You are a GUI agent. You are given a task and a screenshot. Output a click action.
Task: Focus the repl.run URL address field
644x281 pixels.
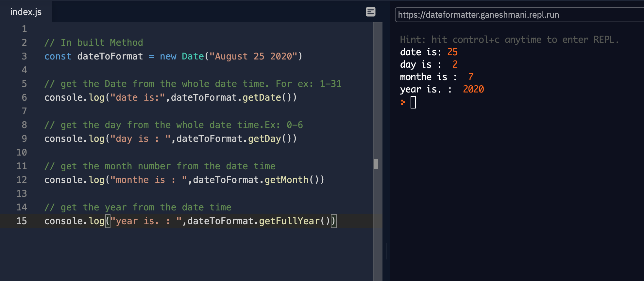click(x=517, y=15)
